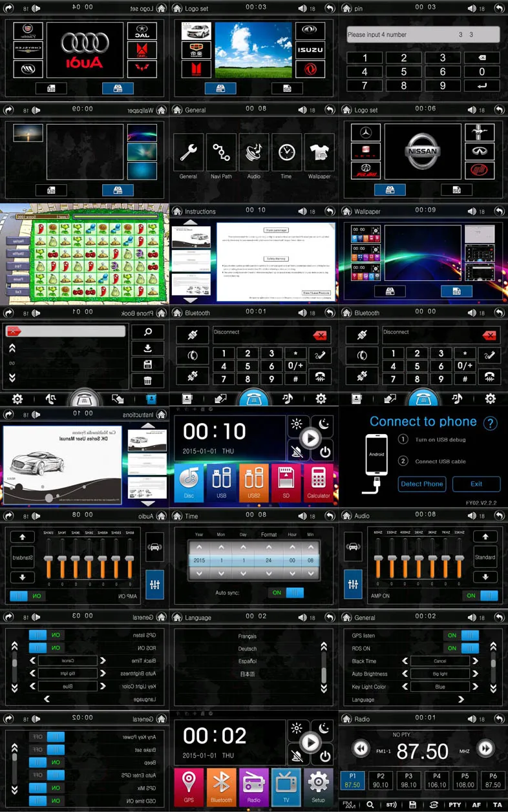Screen dimensions: 508x812
Task: Seek forward on the Radio screen
Action: 485,749
